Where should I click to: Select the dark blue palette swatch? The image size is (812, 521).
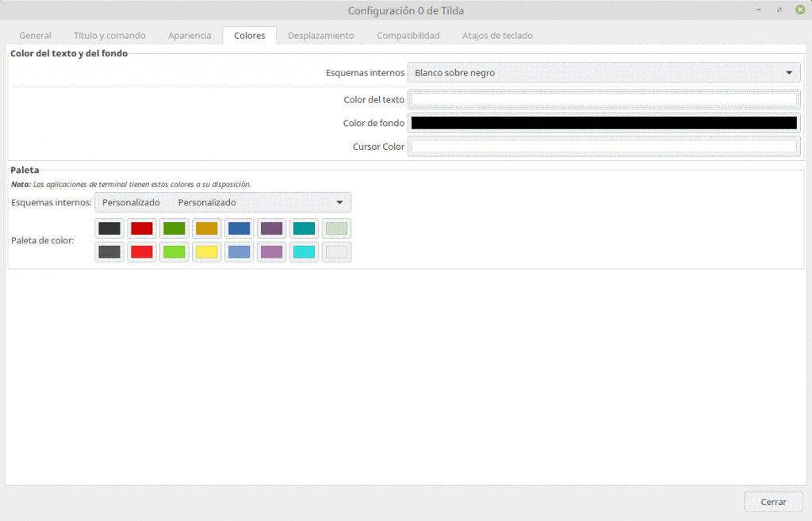pos(239,228)
